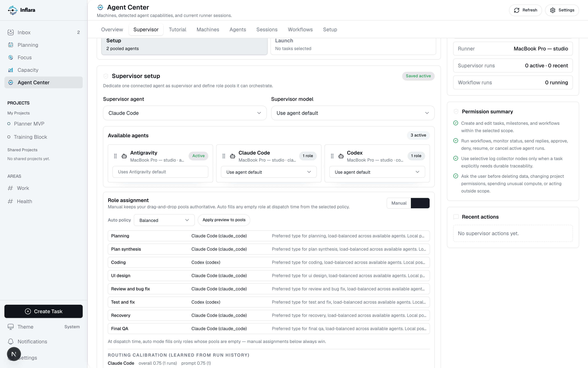The image size is (588, 368).
Task: Open the Agents tab
Action: coord(238,29)
